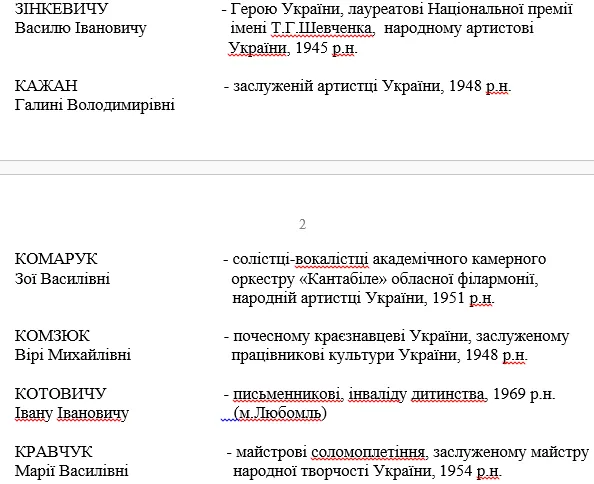This screenshot has width=594, height=484.
Task: Click the line 'імені Т.Г.Шевченка, народному артистові'
Action: pos(382,28)
